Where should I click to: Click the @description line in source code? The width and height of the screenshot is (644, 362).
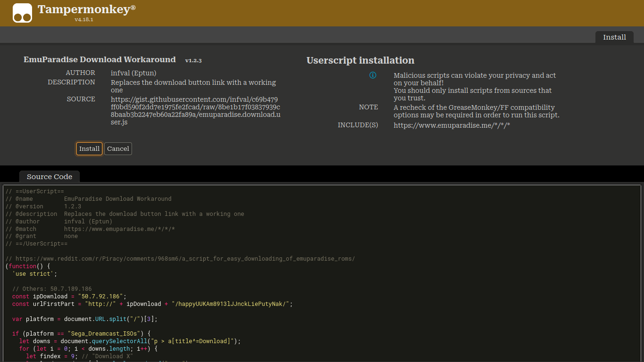(x=124, y=214)
